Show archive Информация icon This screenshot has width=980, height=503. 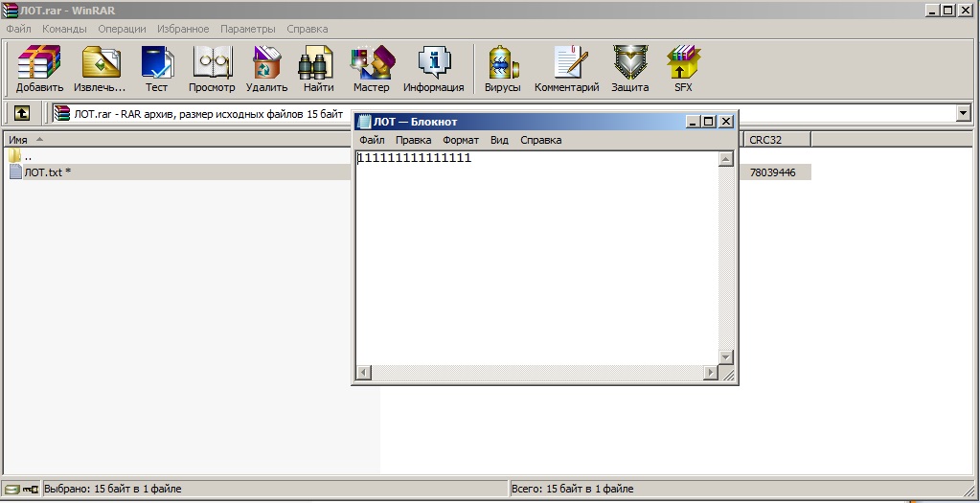[x=434, y=69]
